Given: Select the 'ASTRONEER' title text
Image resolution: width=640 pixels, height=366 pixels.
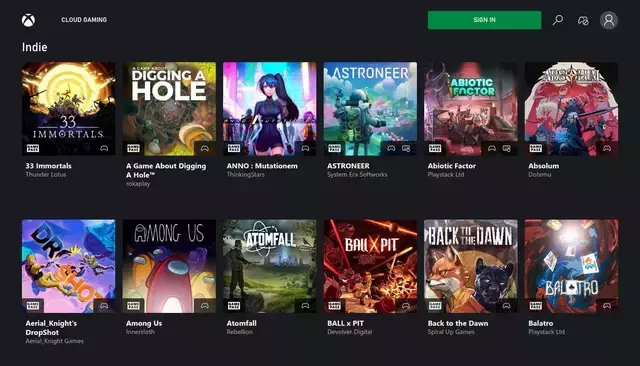Looking at the screenshot, I should (x=348, y=166).
